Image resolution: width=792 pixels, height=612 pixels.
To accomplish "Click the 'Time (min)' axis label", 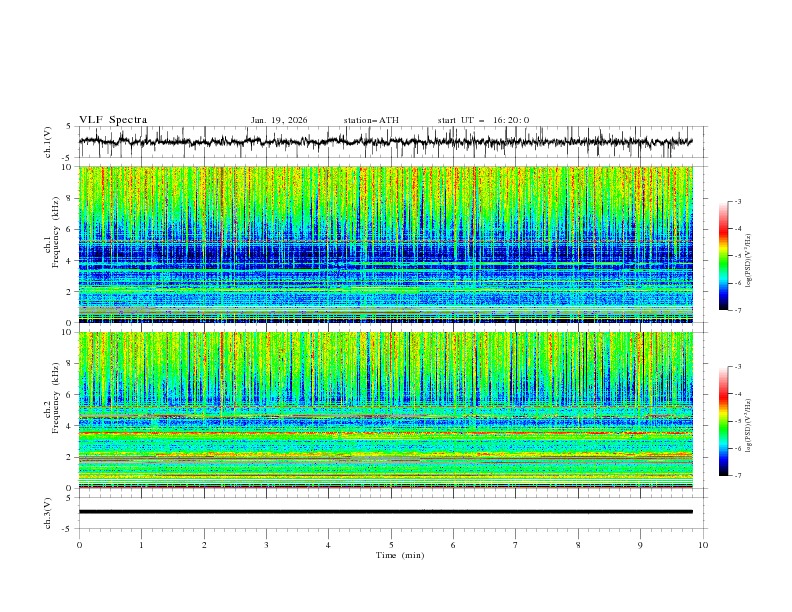I will [x=400, y=555].
